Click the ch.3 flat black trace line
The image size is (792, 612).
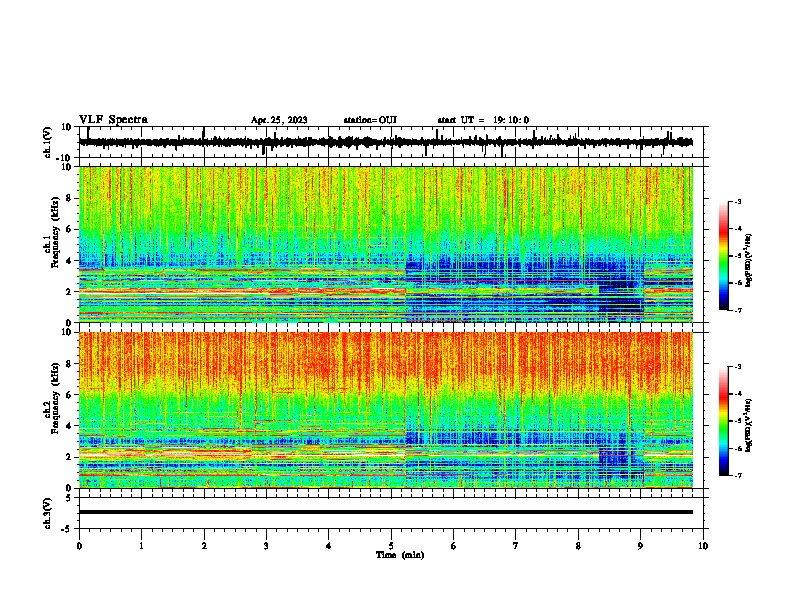386,512
